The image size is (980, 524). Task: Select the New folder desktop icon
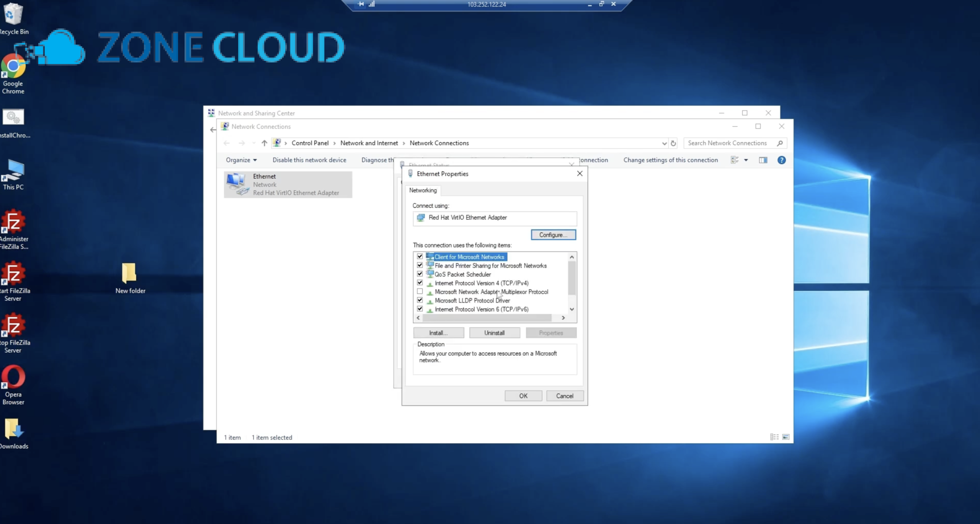click(130, 278)
